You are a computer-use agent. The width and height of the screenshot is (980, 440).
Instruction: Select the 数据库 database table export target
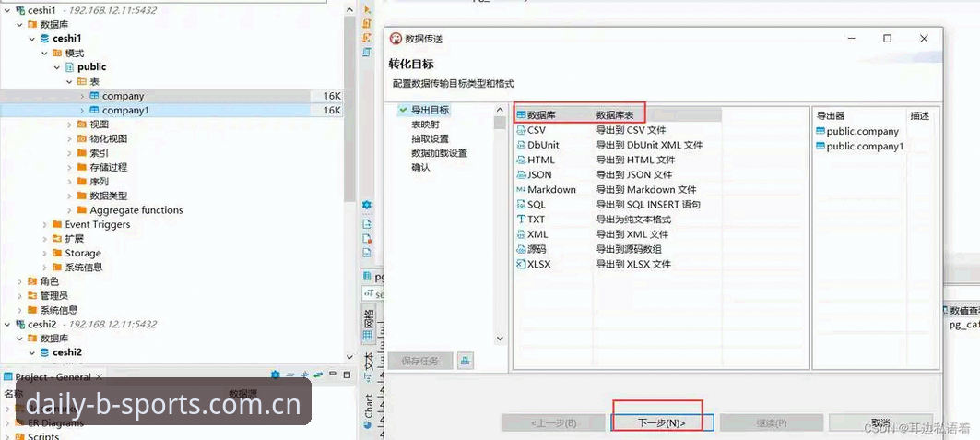tap(618, 115)
